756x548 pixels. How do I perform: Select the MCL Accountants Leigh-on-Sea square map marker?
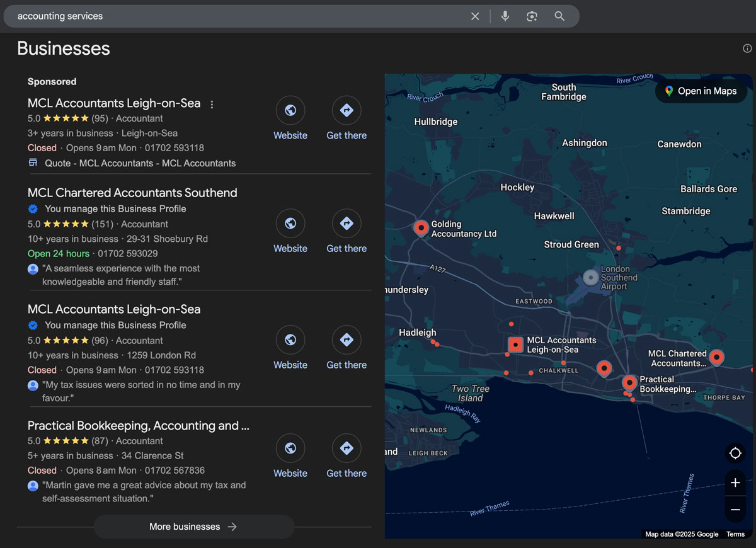pos(516,345)
